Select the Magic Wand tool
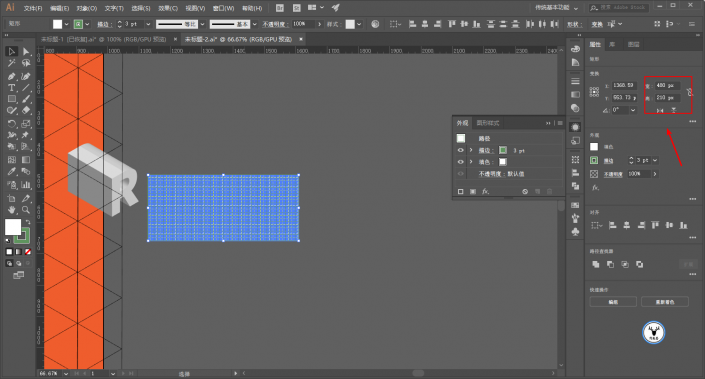705x379 pixels. pos(12,63)
